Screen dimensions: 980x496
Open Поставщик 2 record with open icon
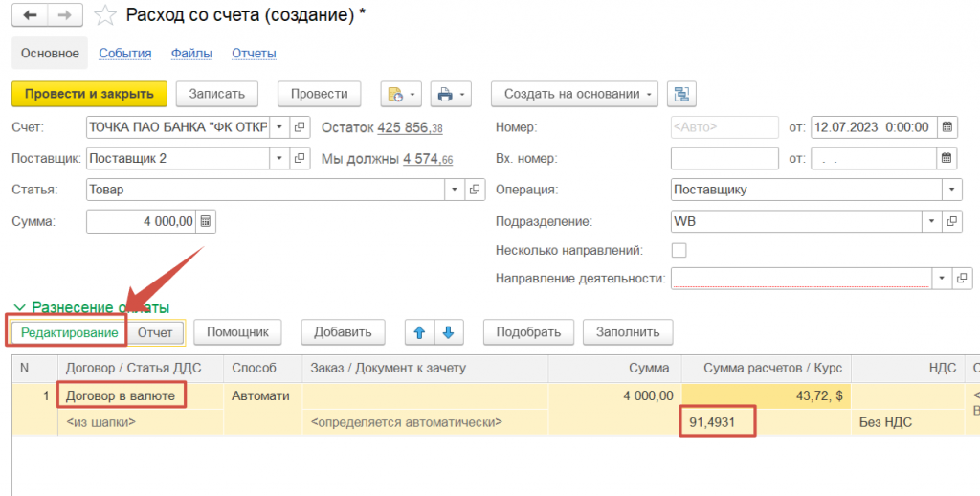pyautogui.click(x=300, y=158)
